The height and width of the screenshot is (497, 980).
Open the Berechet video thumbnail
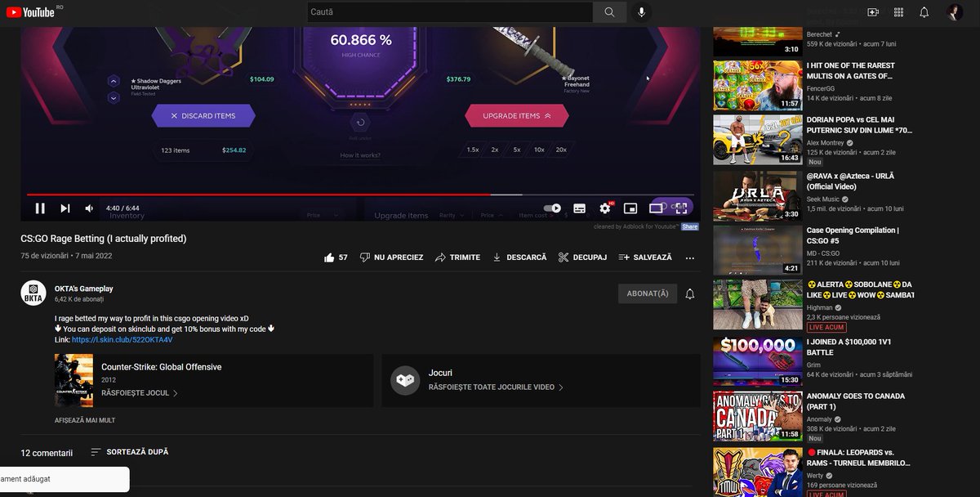758,41
